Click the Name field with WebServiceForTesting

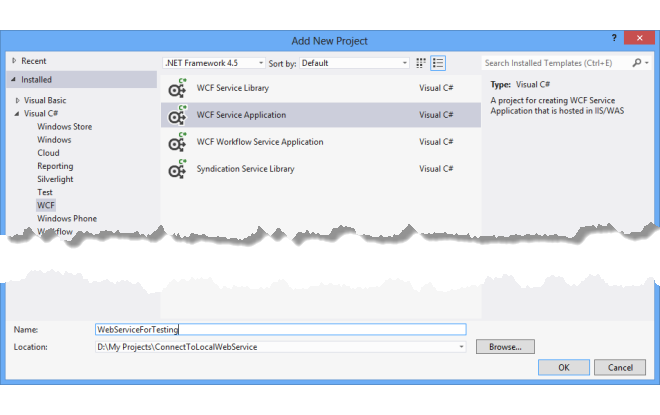coord(281,329)
